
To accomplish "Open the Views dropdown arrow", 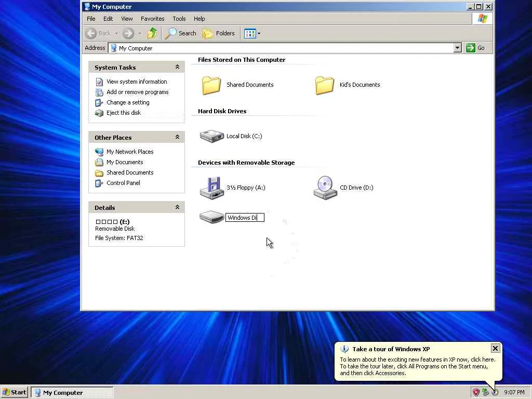I will click(x=259, y=33).
